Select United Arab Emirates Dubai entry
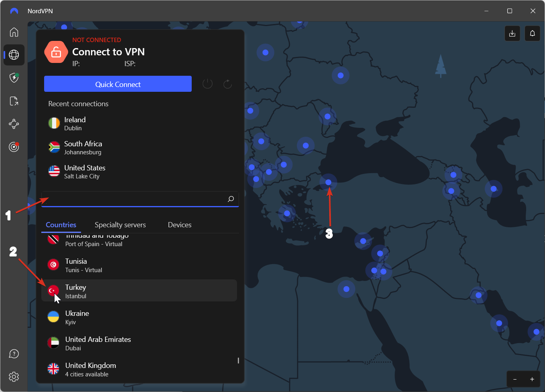Screen dimensions: 545x392 (139, 343)
